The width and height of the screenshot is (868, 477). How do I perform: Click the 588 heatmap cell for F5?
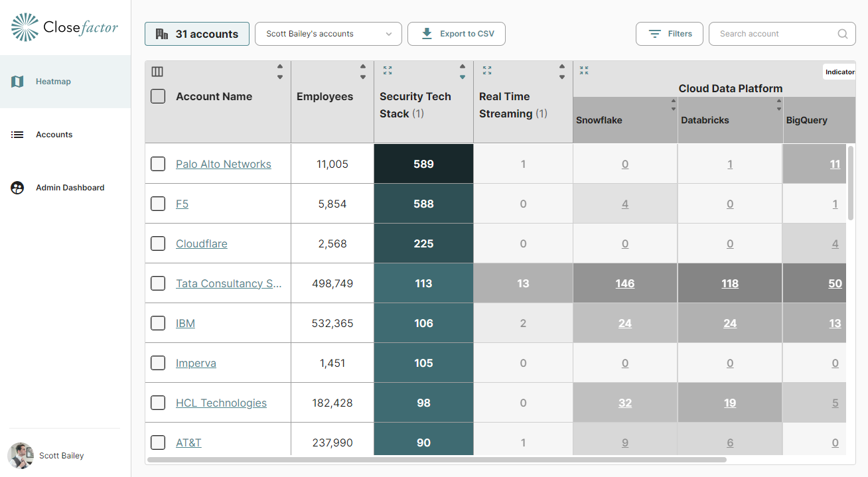click(423, 204)
